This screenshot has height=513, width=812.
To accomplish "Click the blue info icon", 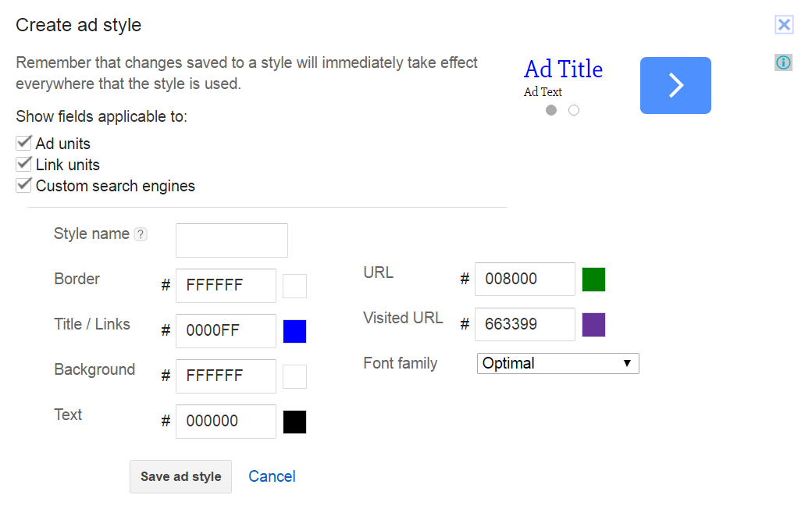I will click(783, 62).
